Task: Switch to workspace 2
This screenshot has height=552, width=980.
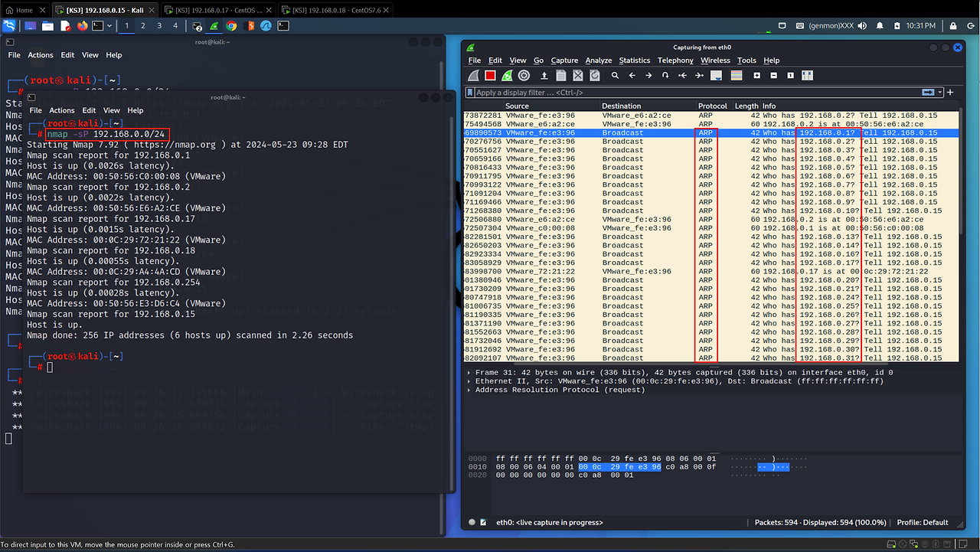Action: 142,25
